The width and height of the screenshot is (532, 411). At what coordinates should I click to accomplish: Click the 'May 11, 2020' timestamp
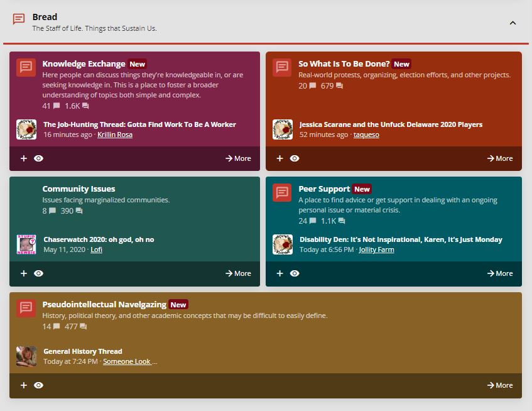point(65,249)
